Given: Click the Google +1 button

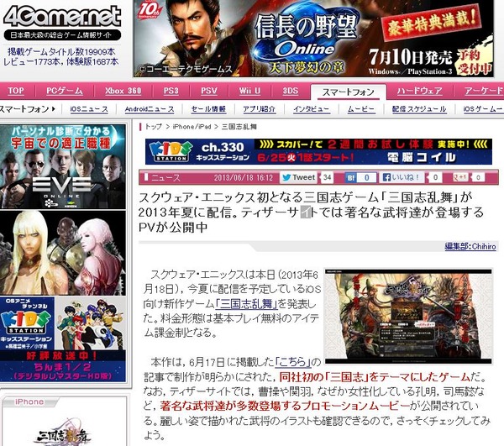Looking at the screenshot, I should pyautogui.click(x=459, y=177).
